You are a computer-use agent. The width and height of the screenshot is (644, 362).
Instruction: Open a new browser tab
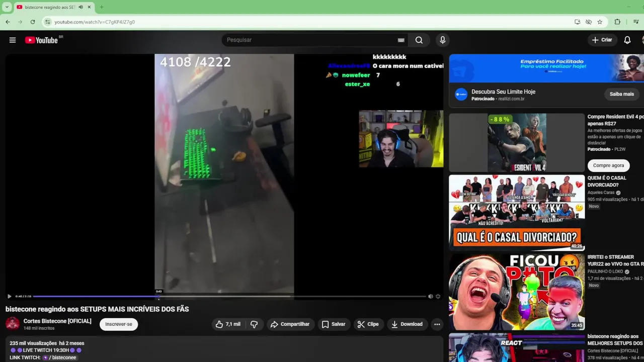point(101,7)
